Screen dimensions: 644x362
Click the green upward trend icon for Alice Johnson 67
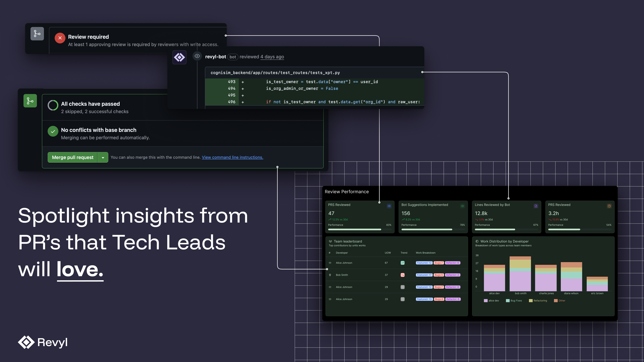coord(402,263)
